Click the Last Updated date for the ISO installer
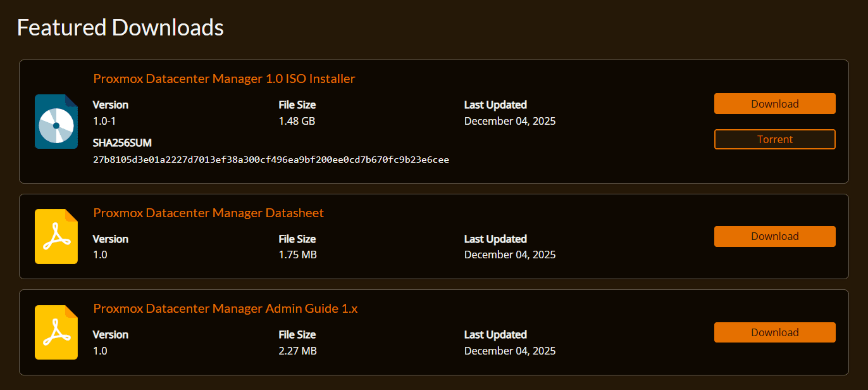 coord(509,120)
